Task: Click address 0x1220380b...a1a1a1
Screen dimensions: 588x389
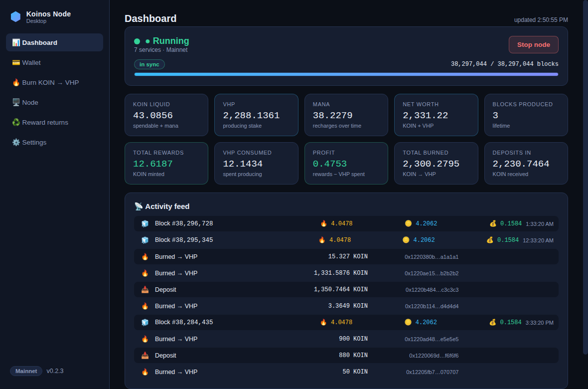Action: [432, 257]
